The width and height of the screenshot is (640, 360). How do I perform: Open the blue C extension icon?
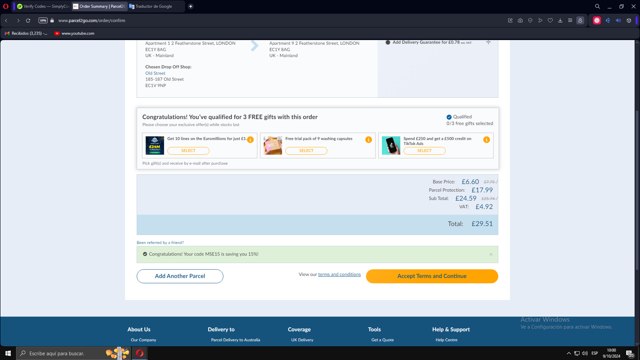click(608, 20)
